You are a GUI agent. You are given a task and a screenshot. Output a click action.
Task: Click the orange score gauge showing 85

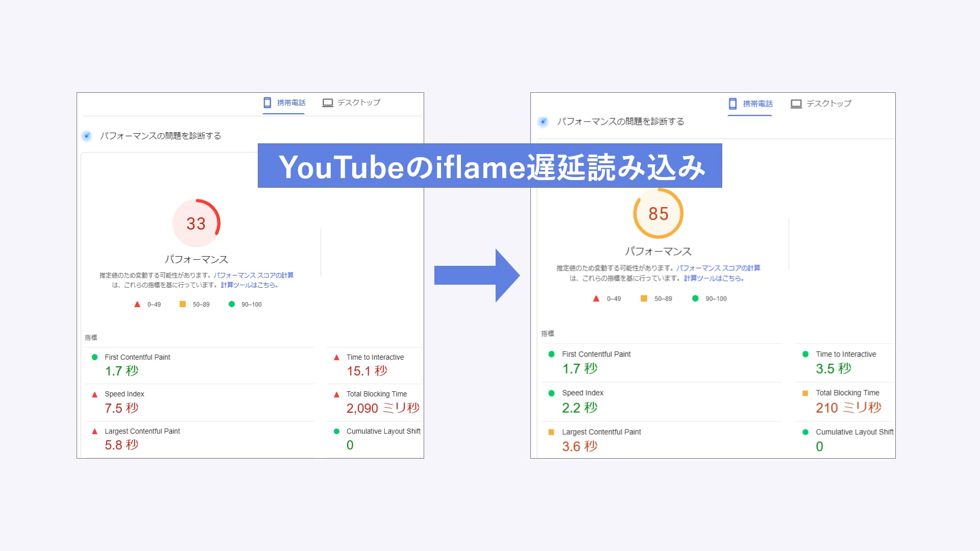coord(658,214)
